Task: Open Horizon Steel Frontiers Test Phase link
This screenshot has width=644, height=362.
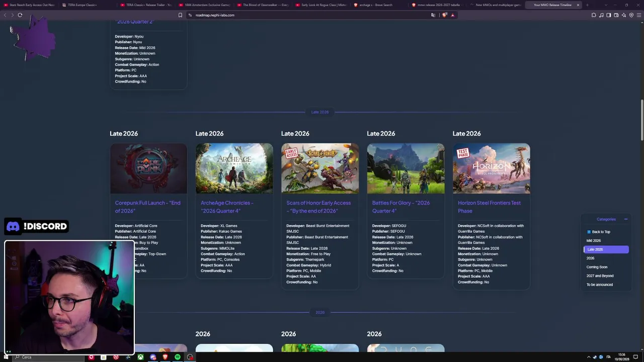Action: pos(489,207)
